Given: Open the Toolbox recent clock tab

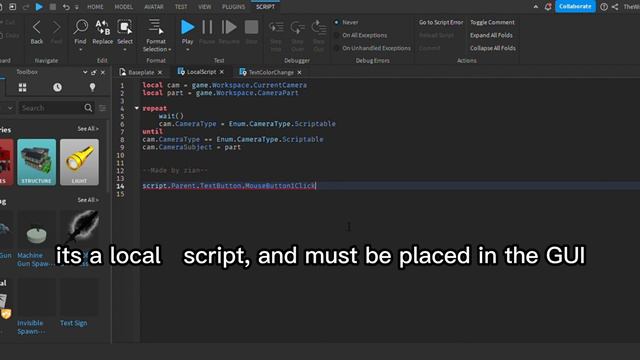Looking at the screenshot, I should point(57,87).
